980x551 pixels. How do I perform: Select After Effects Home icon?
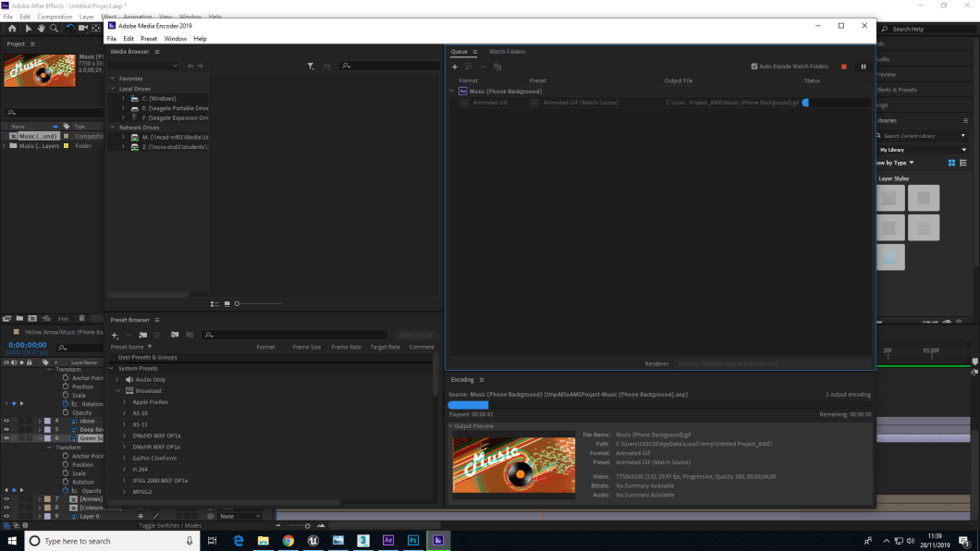pos(12,29)
